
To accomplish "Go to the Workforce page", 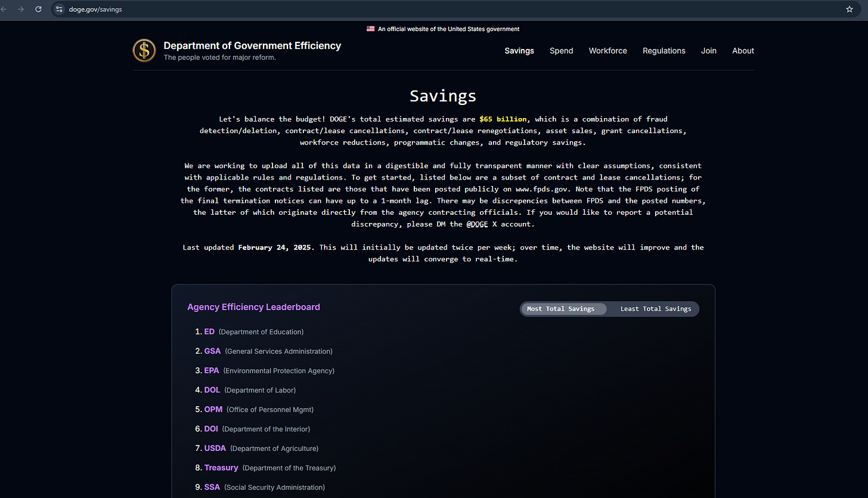I will 608,51.
